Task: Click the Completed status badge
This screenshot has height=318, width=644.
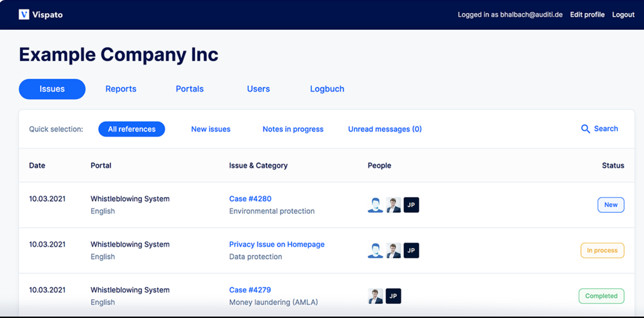Action: (x=602, y=296)
